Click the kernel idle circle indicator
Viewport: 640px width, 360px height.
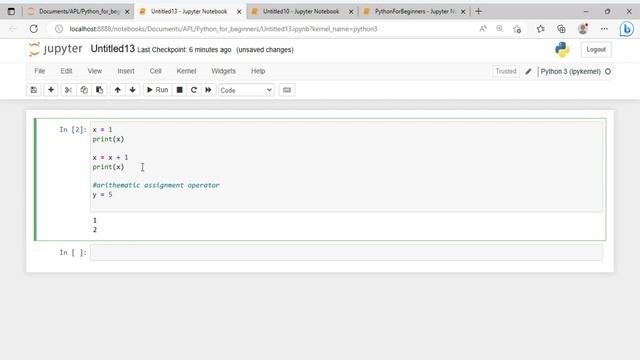tap(608, 71)
